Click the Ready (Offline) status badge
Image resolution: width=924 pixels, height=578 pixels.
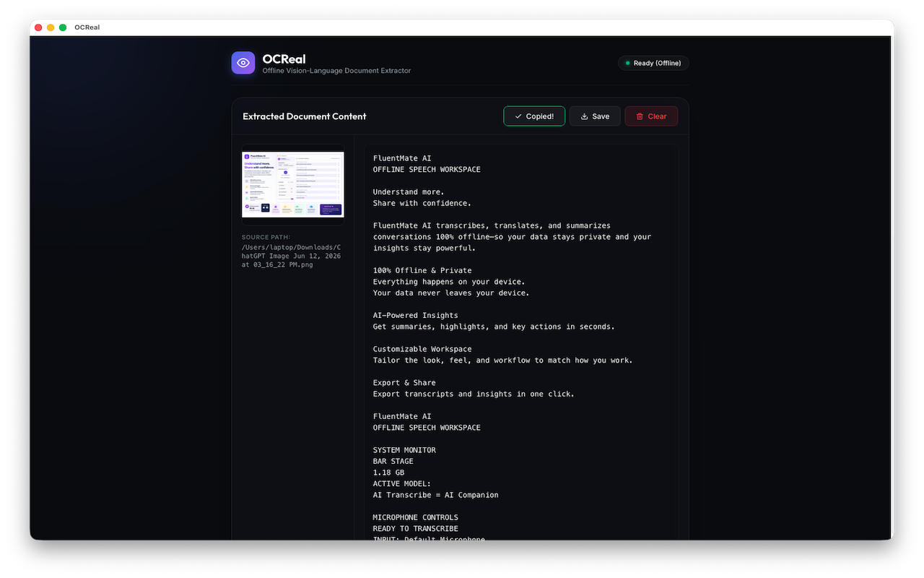coord(653,63)
